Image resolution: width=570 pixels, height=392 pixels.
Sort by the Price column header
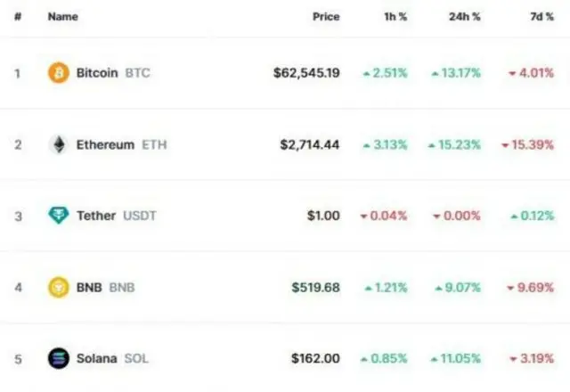pos(326,17)
